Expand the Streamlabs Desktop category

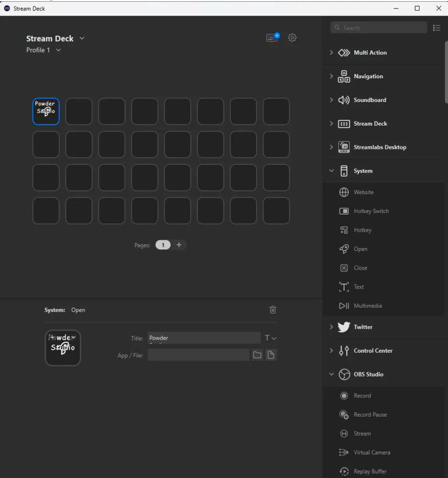click(331, 147)
